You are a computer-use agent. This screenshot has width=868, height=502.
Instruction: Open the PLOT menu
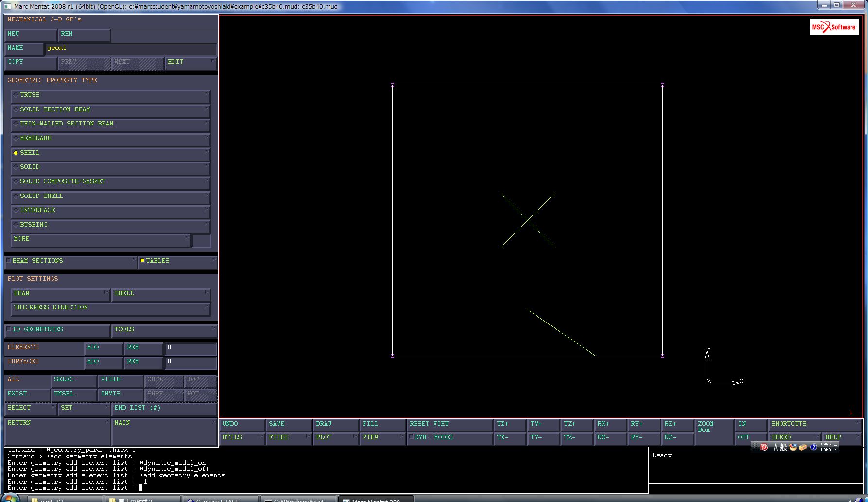coord(335,438)
